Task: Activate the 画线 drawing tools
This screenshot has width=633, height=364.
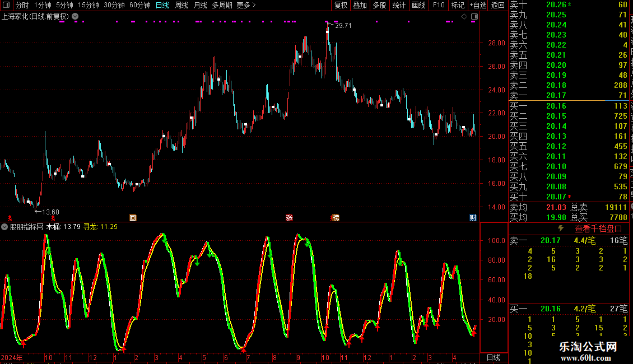Action: [418, 5]
